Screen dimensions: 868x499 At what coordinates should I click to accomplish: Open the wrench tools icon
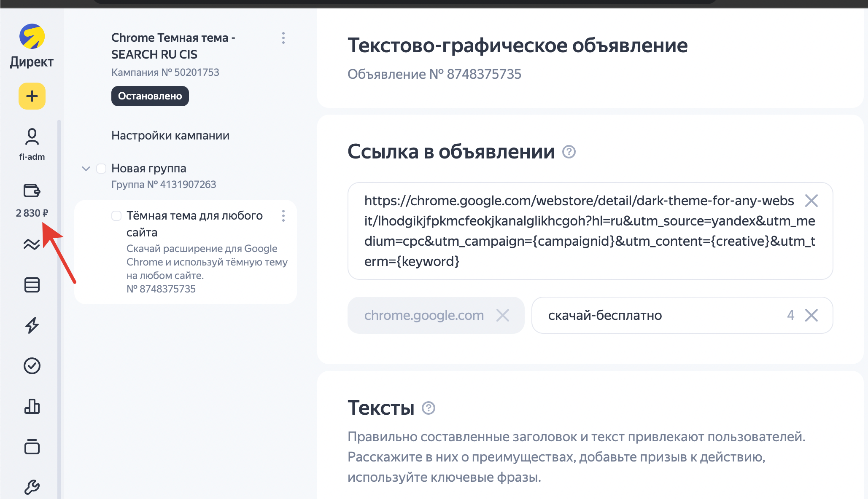coord(32,487)
